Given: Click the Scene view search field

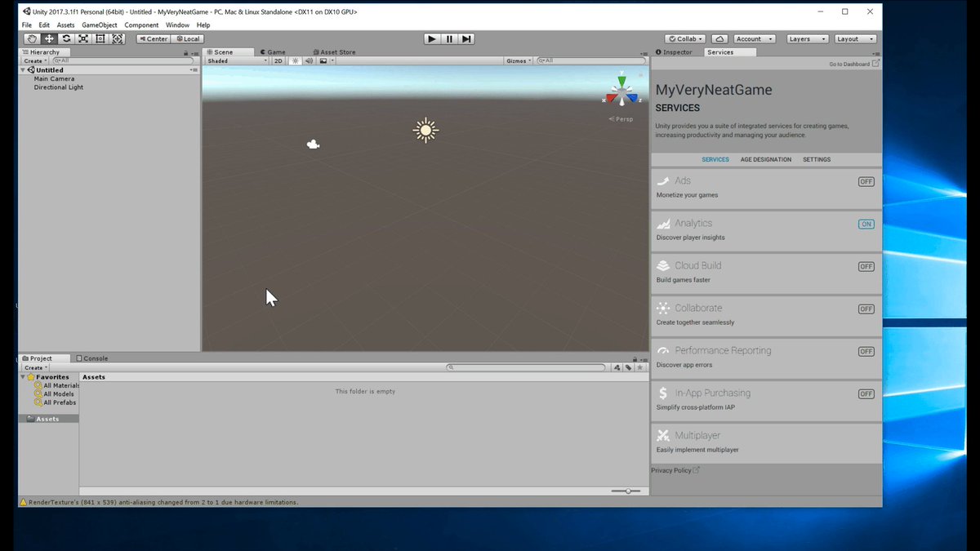Looking at the screenshot, I should tap(592, 60).
